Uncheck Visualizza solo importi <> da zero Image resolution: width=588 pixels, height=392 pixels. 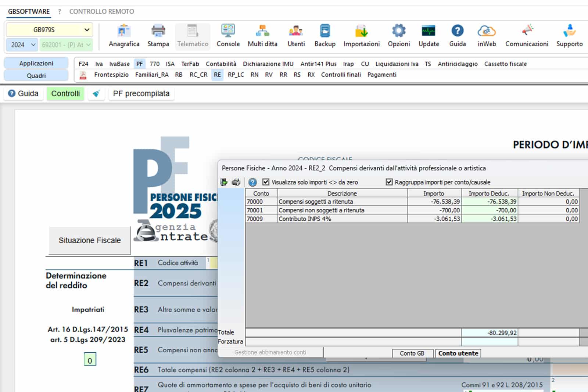tap(266, 182)
